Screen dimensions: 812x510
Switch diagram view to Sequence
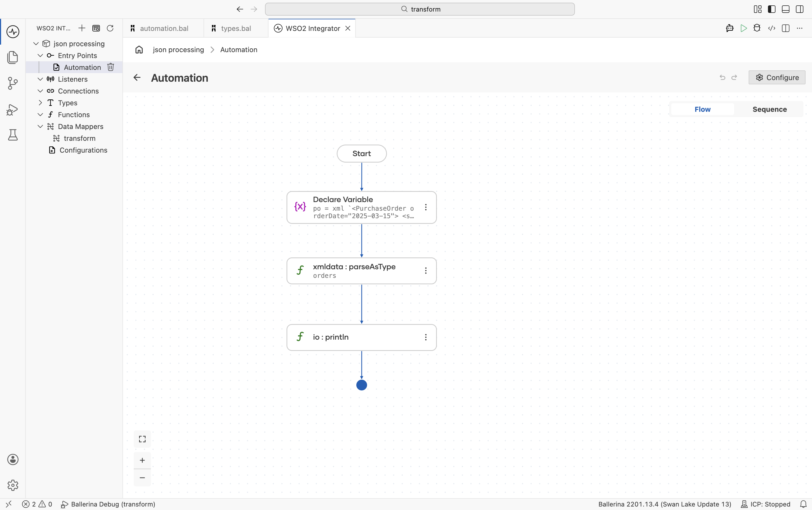pyautogui.click(x=770, y=109)
